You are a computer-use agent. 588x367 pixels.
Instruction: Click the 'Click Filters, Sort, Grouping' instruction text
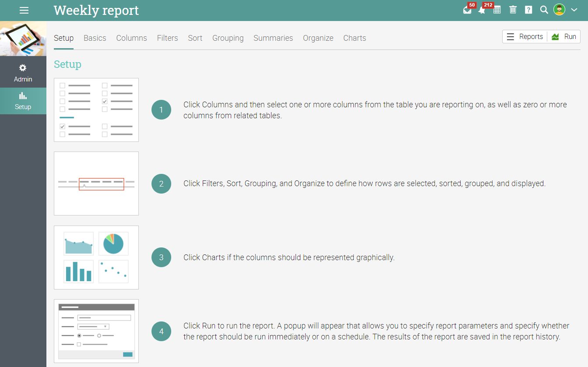click(364, 183)
